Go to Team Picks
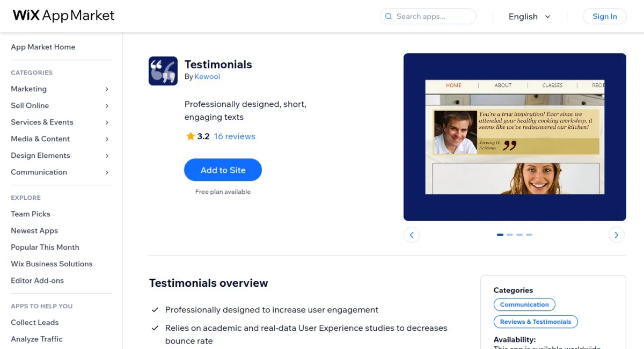 (31, 214)
